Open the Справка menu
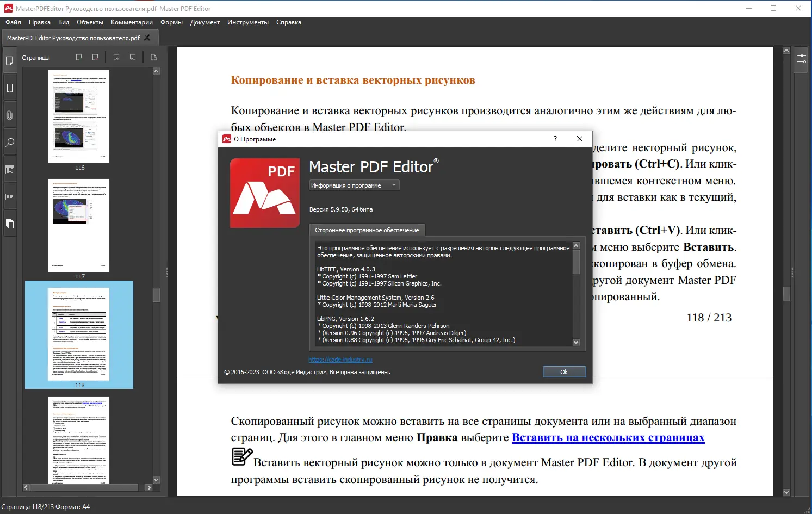Image resolution: width=812 pixels, height=514 pixels. (289, 22)
